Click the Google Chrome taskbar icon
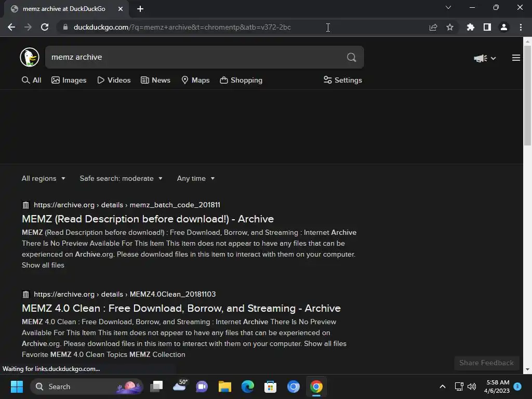Image resolution: width=532 pixels, height=399 pixels. point(316,387)
